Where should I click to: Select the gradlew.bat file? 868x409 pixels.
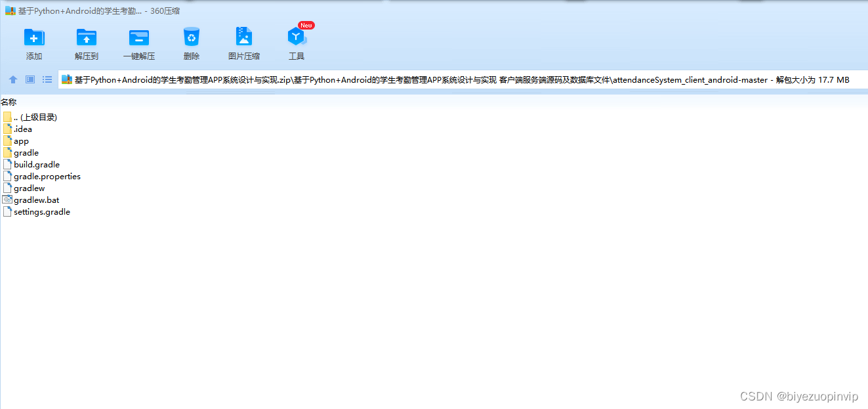(x=35, y=200)
